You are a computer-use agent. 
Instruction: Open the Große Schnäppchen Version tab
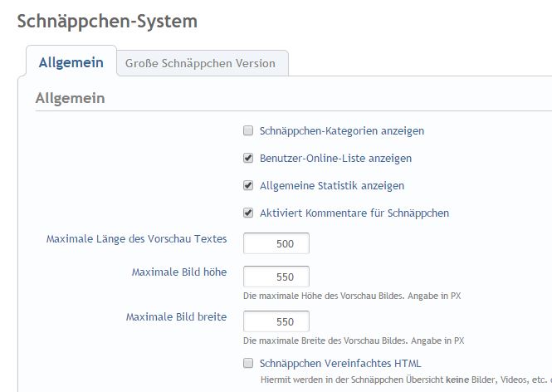pos(200,63)
